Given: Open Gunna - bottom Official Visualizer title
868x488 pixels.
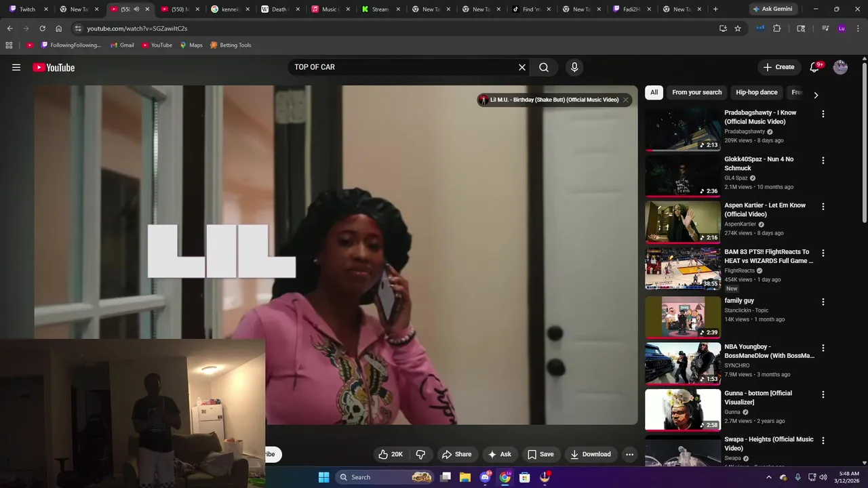Looking at the screenshot, I should [x=758, y=398].
